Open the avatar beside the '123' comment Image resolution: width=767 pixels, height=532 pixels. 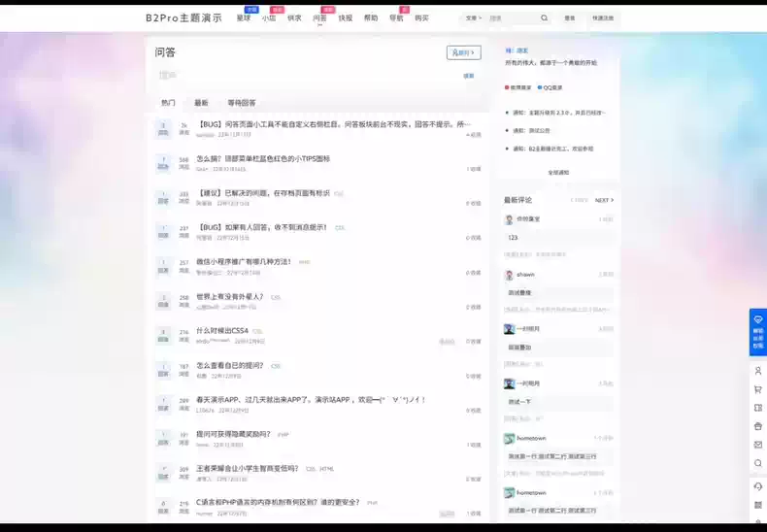coord(509,219)
